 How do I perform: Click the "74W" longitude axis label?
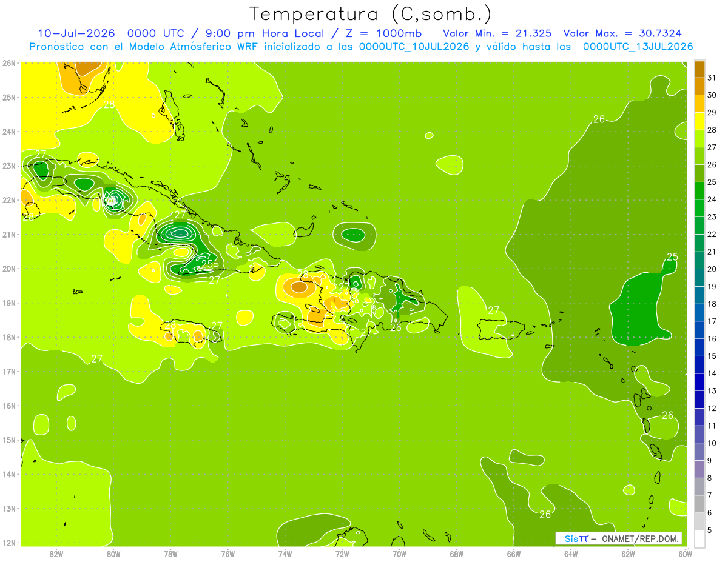285,553
